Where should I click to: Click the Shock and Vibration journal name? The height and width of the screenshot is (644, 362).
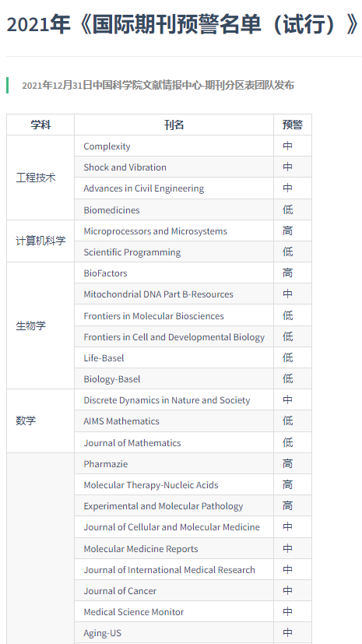click(x=125, y=167)
